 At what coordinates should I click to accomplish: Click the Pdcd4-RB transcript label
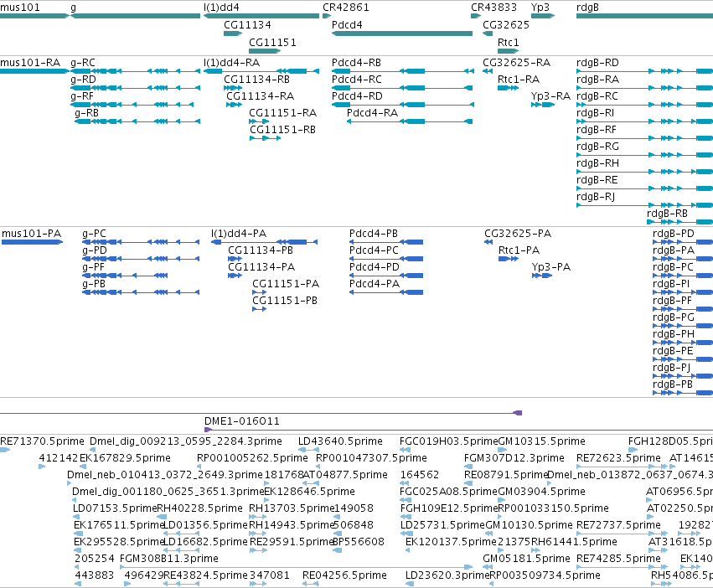click(357, 62)
